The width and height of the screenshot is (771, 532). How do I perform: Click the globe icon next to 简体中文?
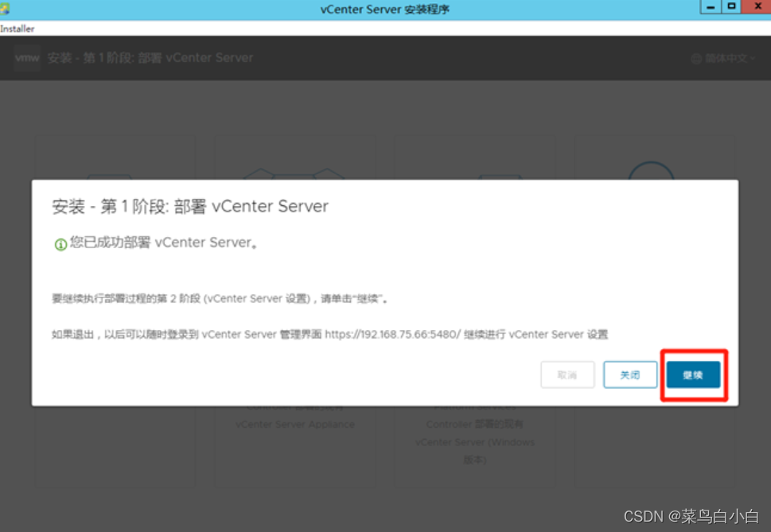[696, 59]
